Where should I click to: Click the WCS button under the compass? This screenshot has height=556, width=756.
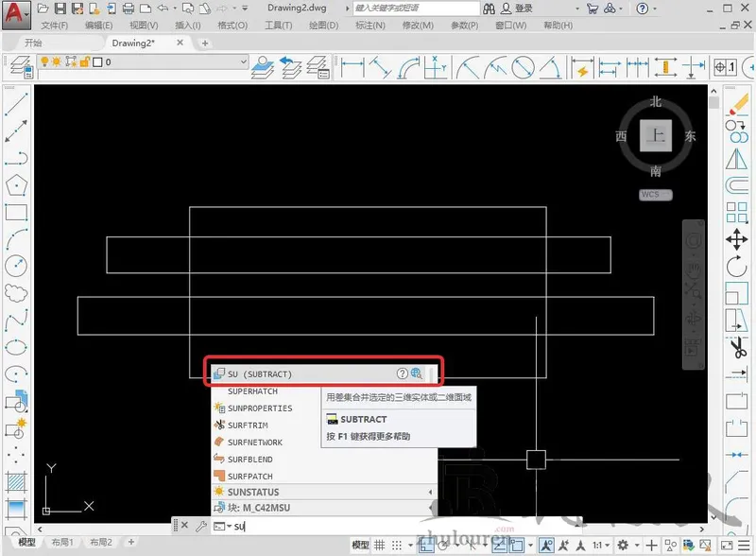655,195
